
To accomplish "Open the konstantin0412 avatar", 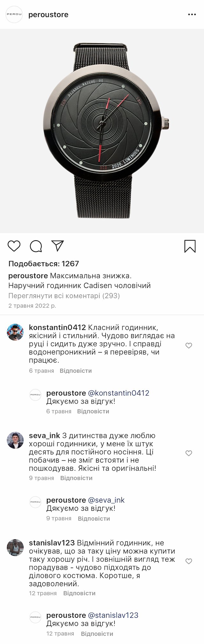I will (15, 332).
